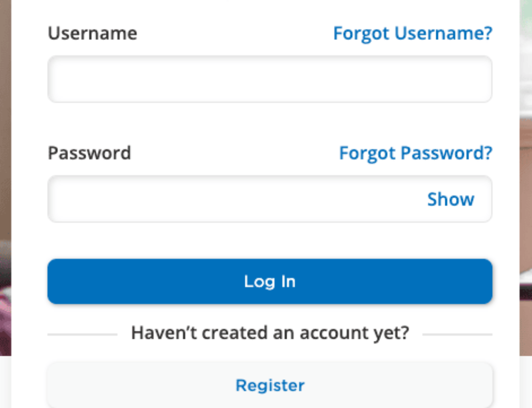
Task: Reset a forgotten password
Action: [415, 153]
